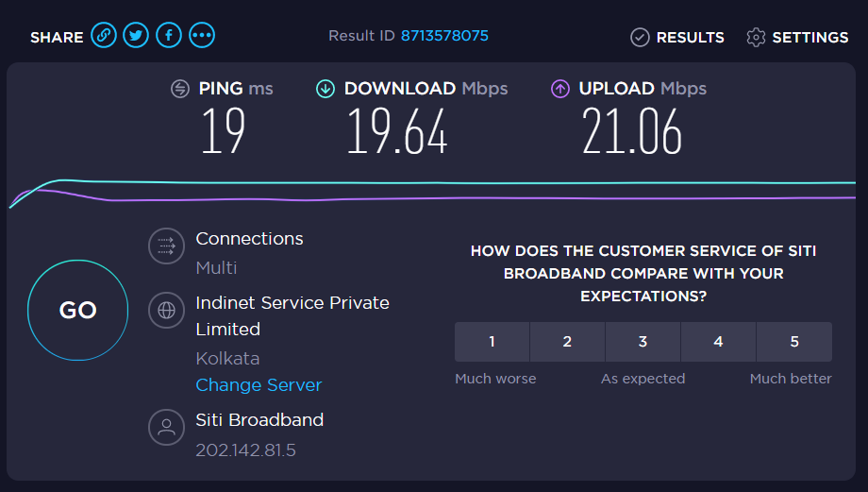Rate customer service 1, much worse
868x492 pixels.
(x=492, y=342)
